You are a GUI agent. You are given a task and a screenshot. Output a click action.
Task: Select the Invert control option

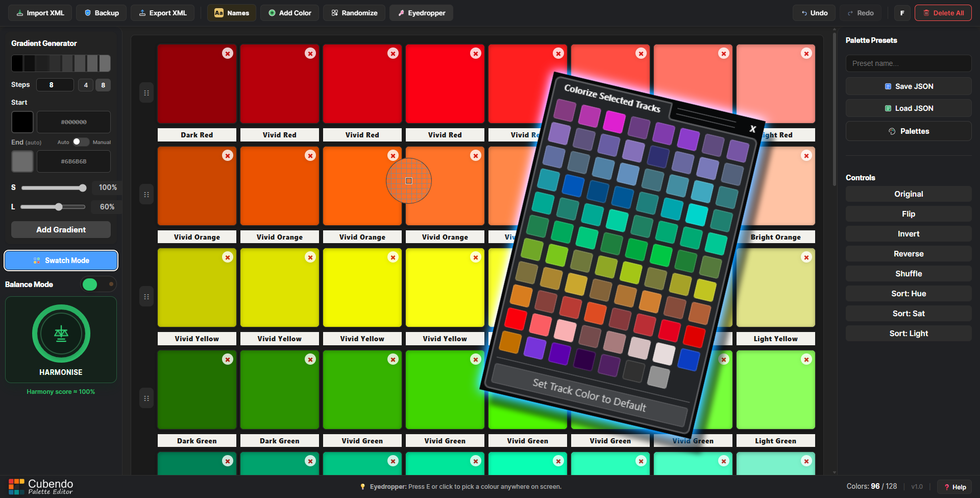[909, 234]
